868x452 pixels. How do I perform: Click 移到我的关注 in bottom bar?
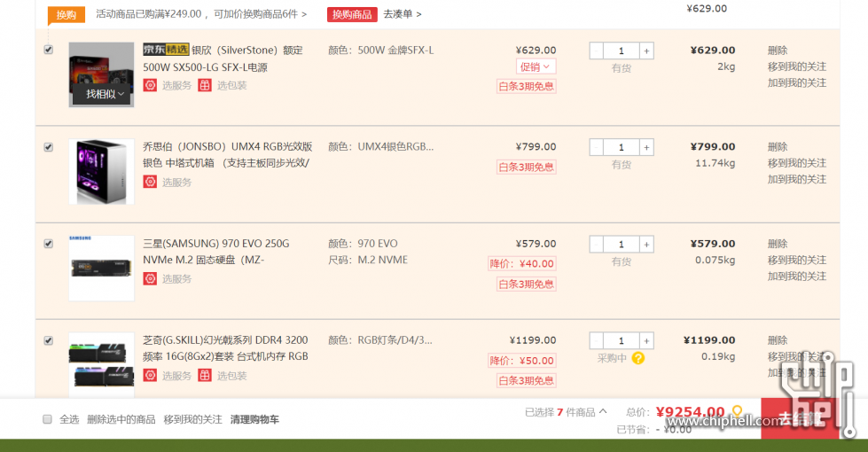pos(192,419)
